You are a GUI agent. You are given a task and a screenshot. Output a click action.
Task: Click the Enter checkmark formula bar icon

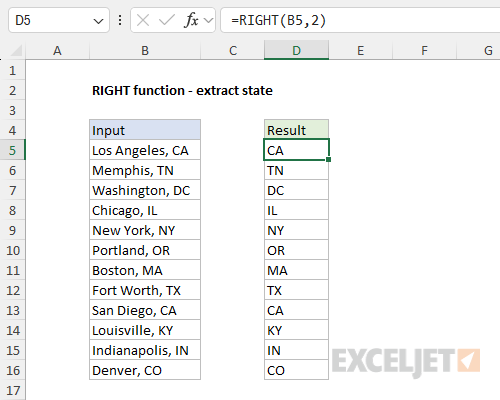click(167, 21)
